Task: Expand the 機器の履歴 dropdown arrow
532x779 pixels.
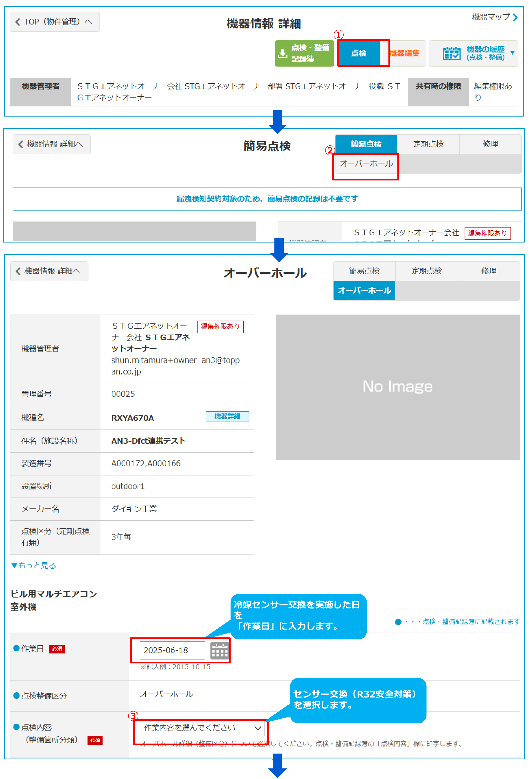Action: tap(512, 53)
